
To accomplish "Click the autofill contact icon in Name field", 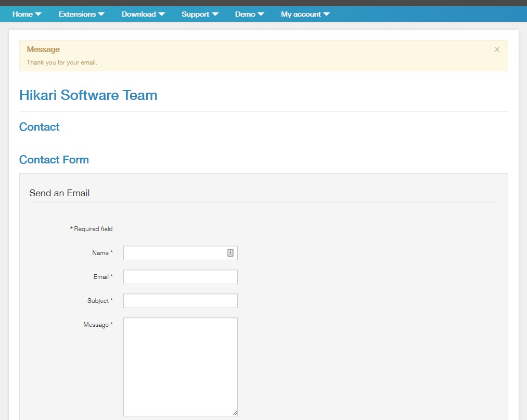I will [x=230, y=253].
